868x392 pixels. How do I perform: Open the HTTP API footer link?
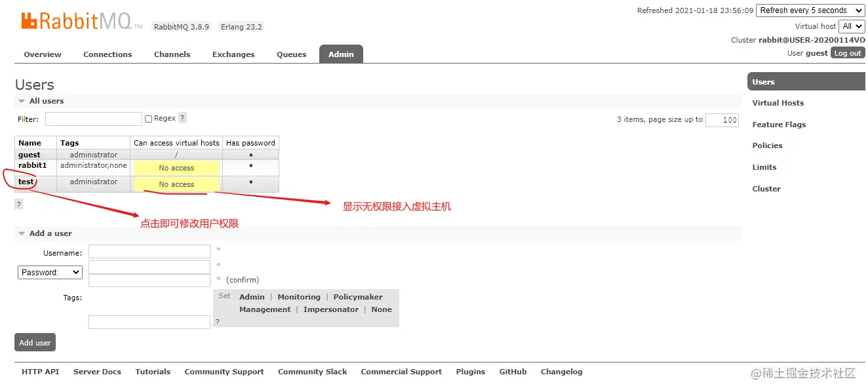[40, 372]
